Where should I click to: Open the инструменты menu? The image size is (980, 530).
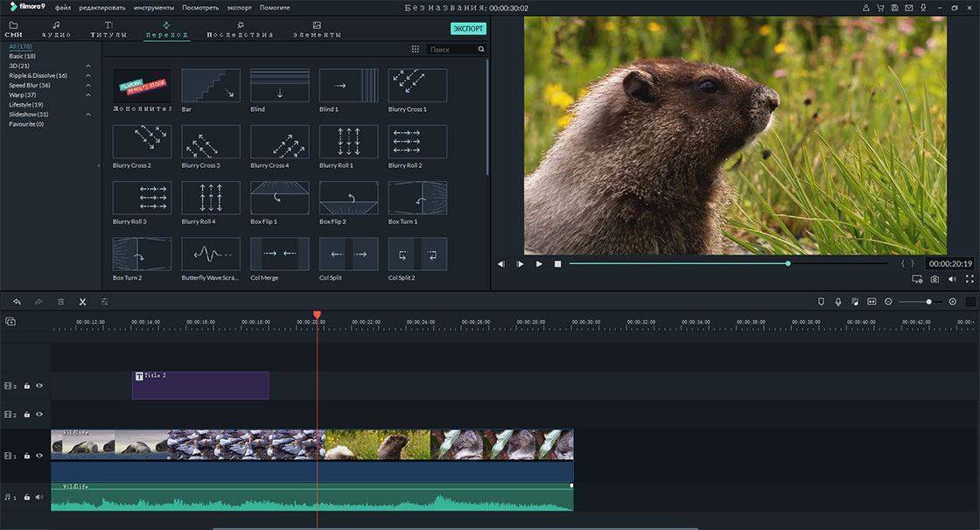pyautogui.click(x=153, y=7)
